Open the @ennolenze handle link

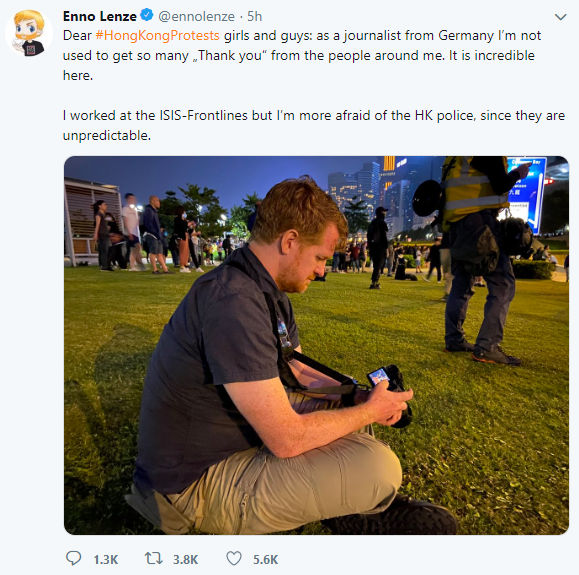point(196,17)
